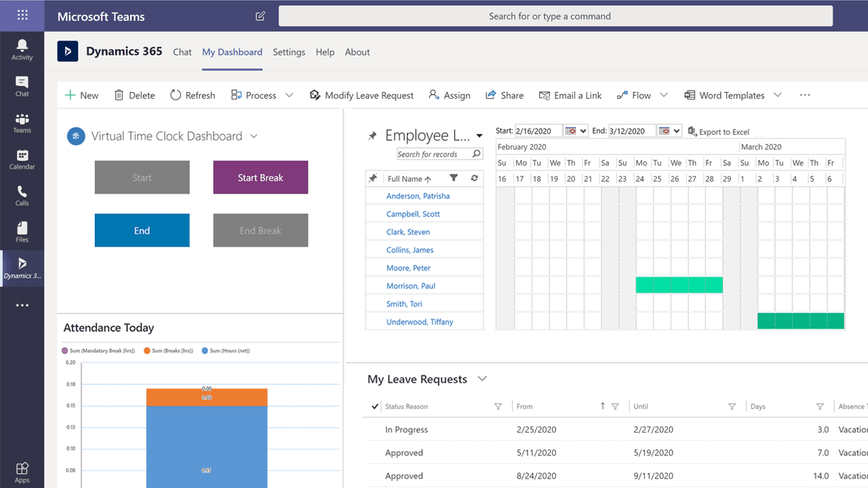Open filter funnel in Full Name header
Viewport: 868px width, 488px height.
[454, 178]
